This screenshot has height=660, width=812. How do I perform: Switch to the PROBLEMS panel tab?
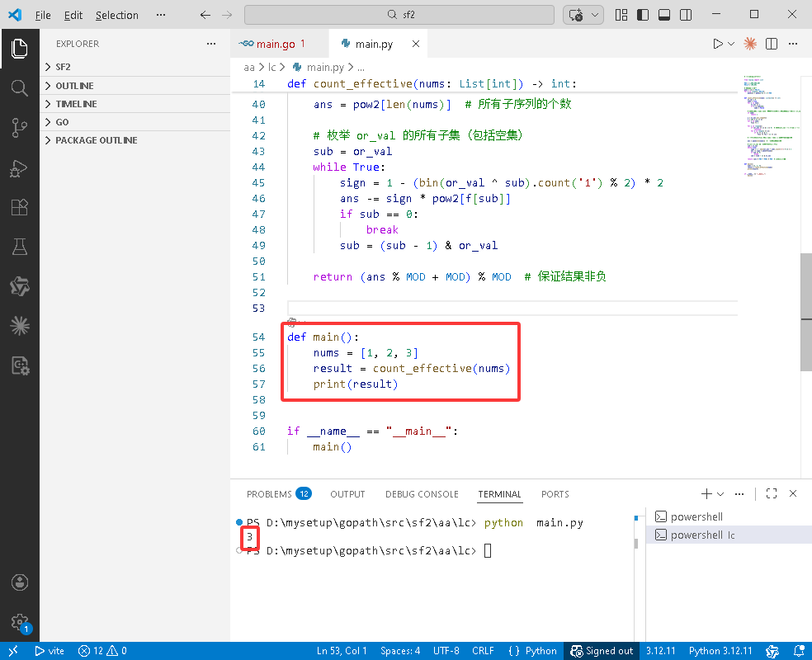pyautogui.click(x=278, y=494)
